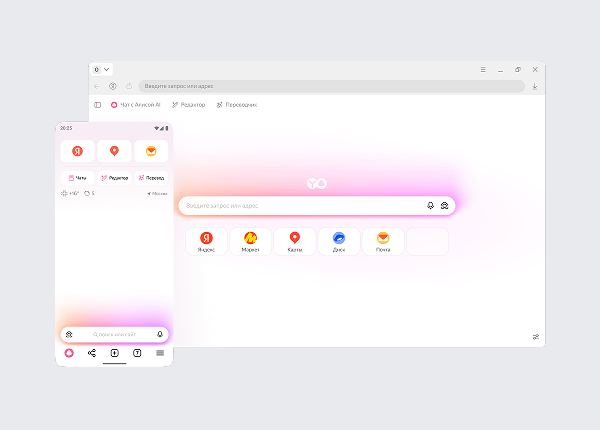
Task: Open the tabs counter icon on phone
Action: (x=137, y=353)
